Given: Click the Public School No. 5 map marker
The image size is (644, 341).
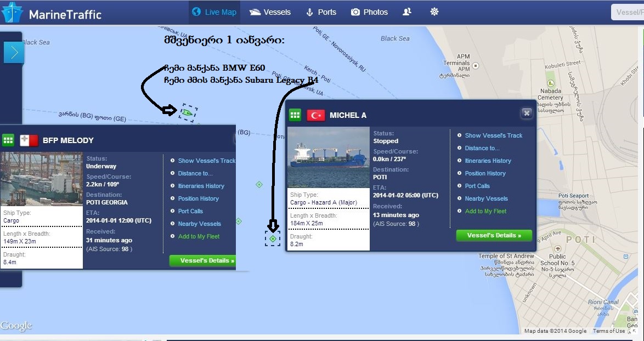Looking at the screenshot, I should [557, 248].
